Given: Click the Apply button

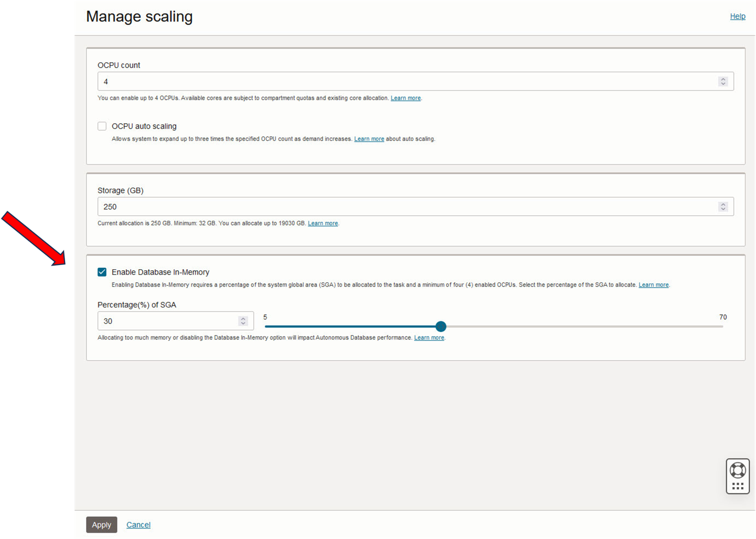Looking at the screenshot, I should tap(102, 525).
